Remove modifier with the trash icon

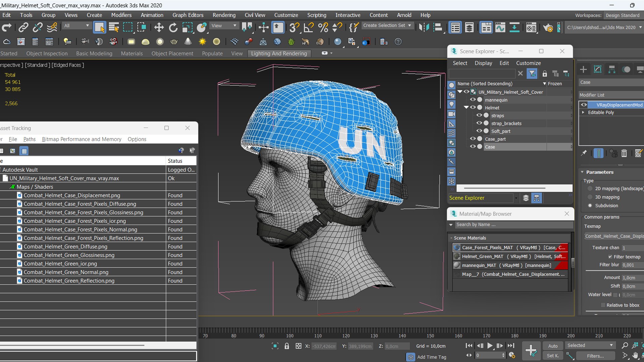[x=624, y=153]
